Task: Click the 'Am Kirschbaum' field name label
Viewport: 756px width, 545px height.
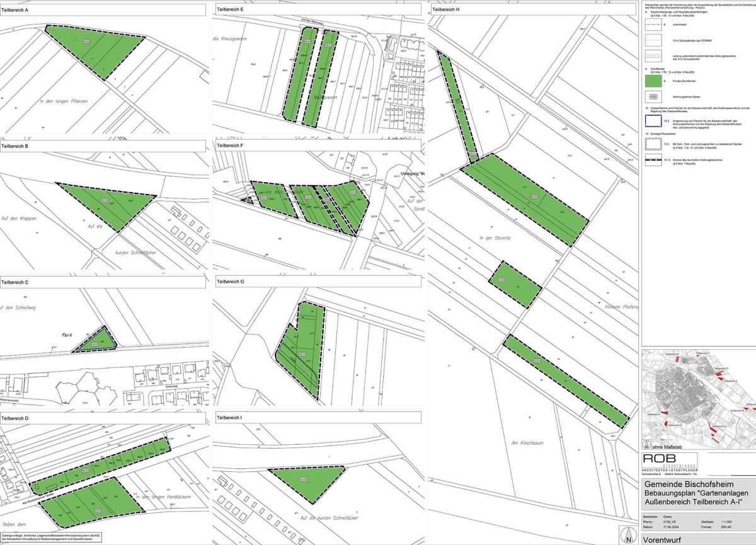Action: pyautogui.click(x=528, y=442)
